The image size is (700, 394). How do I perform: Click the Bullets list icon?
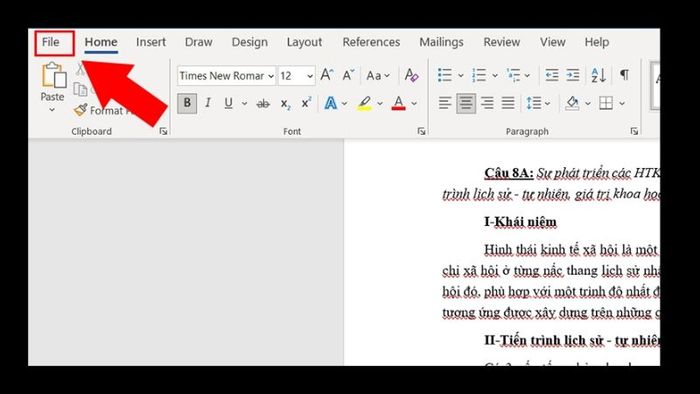coord(445,75)
